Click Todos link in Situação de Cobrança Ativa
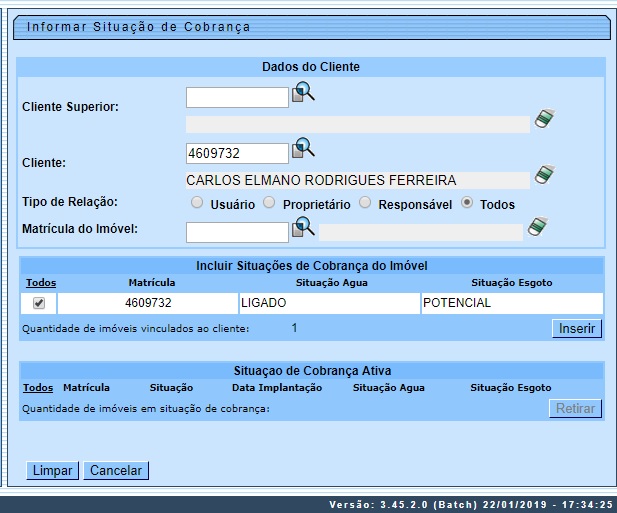 (x=38, y=387)
